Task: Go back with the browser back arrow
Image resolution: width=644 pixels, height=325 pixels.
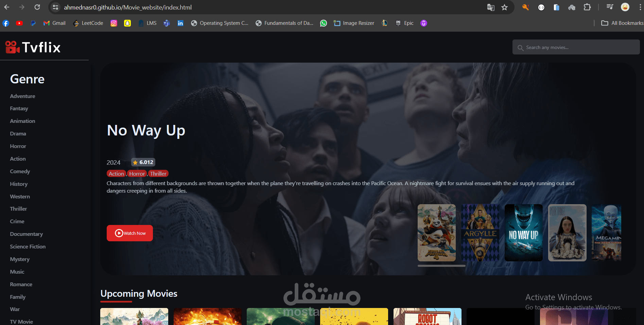Action: [7, 7]
